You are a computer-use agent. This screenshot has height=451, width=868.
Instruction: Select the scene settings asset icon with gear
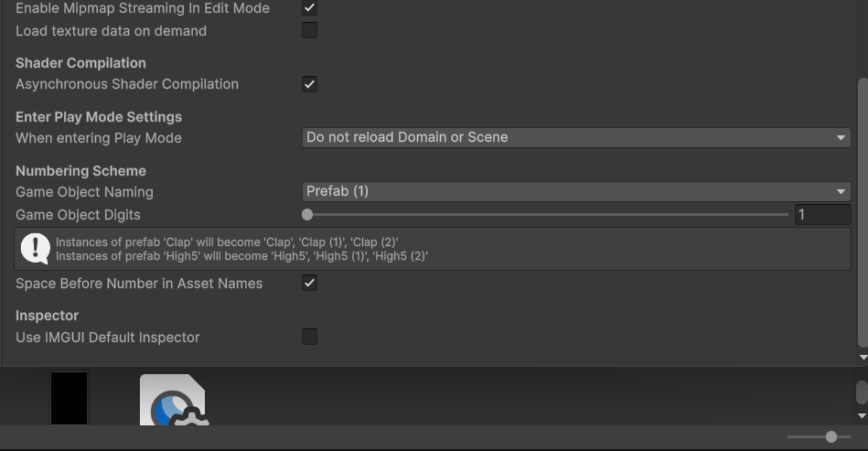[173, 400]
